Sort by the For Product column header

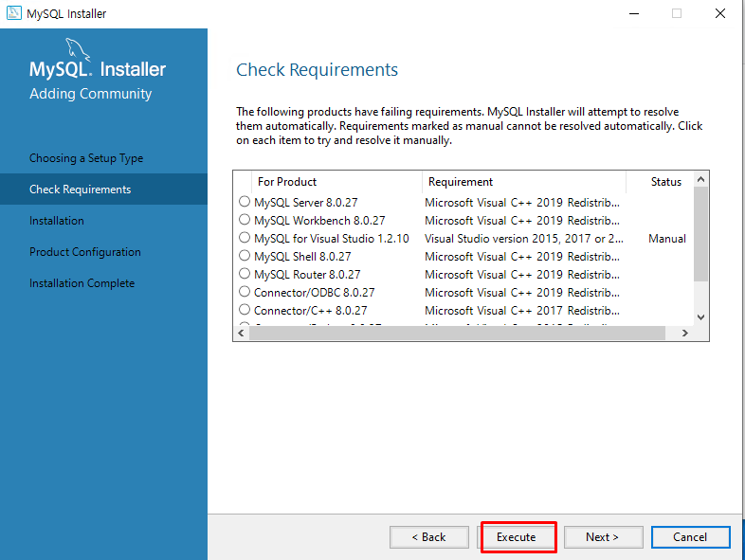point(336,182)
